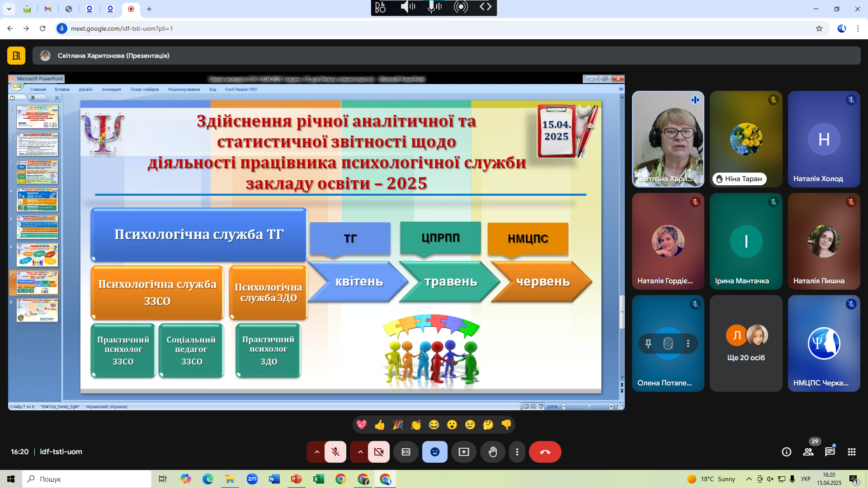This screenshot has width=868, height=488.
Task: Toggle closed captions button
Action: (x=406, y=452)
